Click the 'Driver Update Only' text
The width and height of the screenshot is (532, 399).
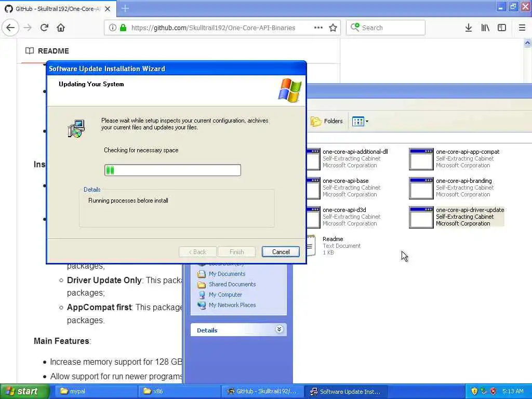coord(104,280)
